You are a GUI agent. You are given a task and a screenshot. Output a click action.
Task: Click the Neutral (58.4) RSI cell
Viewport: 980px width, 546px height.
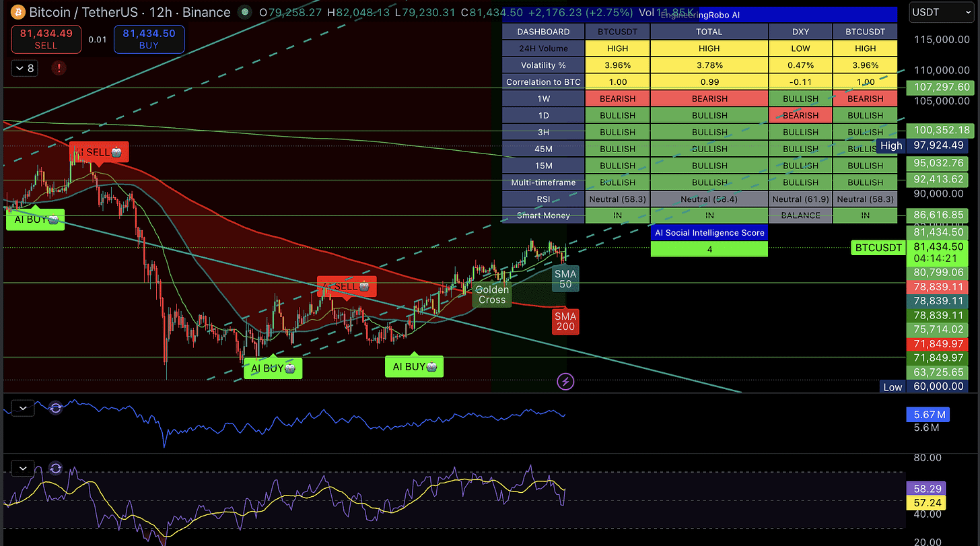click(709, 199)
